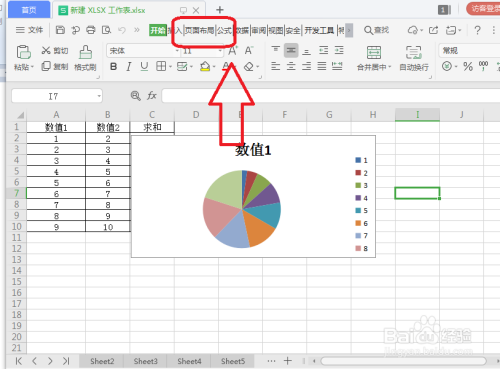Screen dimensions: 500x369
Task: Select the Format Painter (格式刷) tool
Action: click(x=85, y=58)
